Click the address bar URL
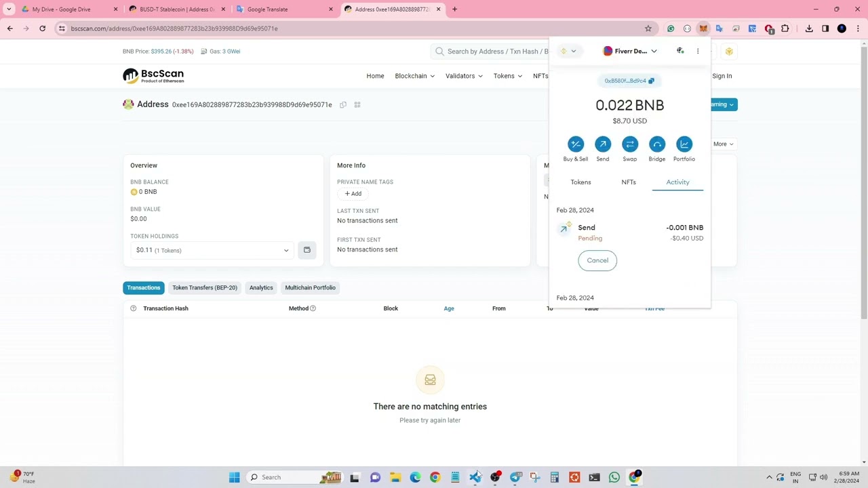 [x=174, y=28]
